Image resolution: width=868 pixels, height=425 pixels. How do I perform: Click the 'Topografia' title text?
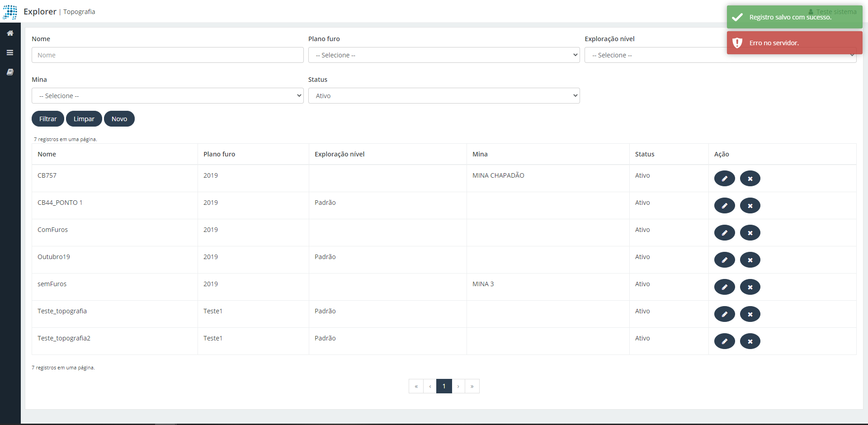point(79,12)
